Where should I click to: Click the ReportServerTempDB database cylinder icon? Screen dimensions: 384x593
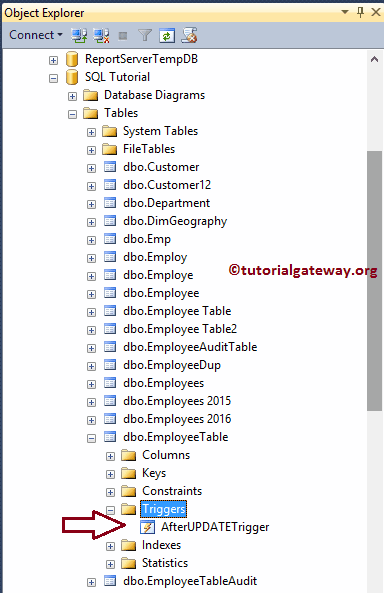72,59
